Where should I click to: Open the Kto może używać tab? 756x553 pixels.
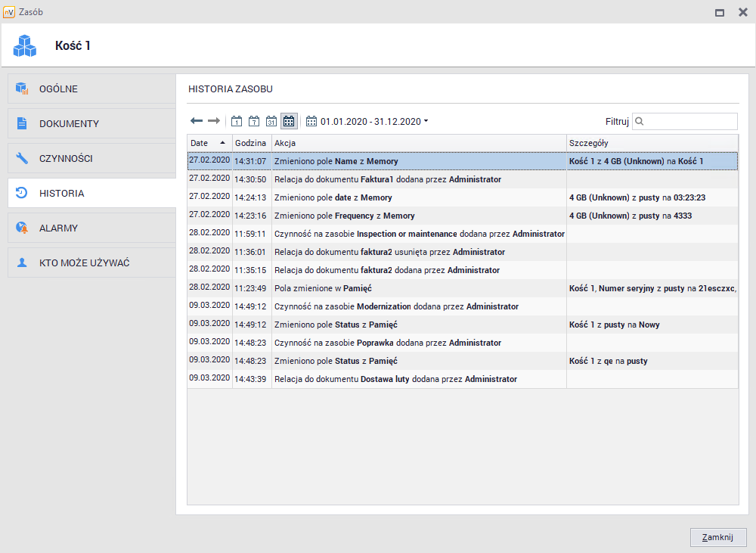pyautogui.click(x=91, y=263)
